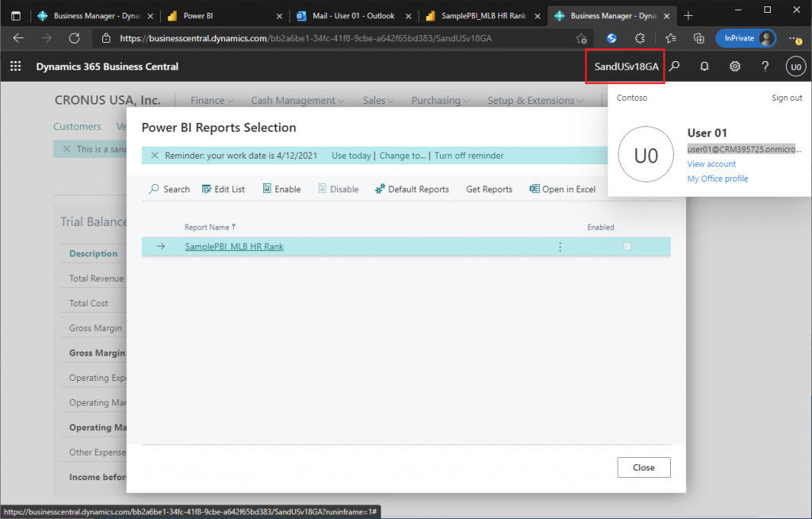Open browser collections icon
The width and height of the screenshot is (812, 519).
pos(699,38)
